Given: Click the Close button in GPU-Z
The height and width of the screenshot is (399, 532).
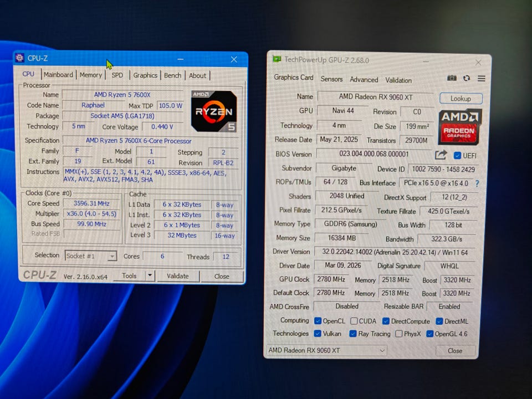Looking at the screenshot, I should coord(455,351).
